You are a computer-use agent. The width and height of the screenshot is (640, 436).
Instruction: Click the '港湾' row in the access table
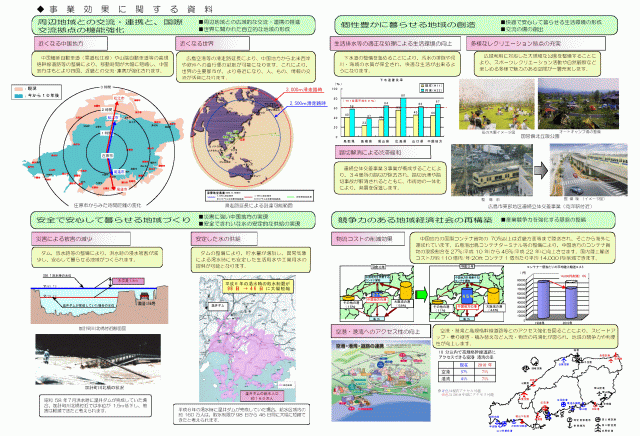click(x=467, y=379)
